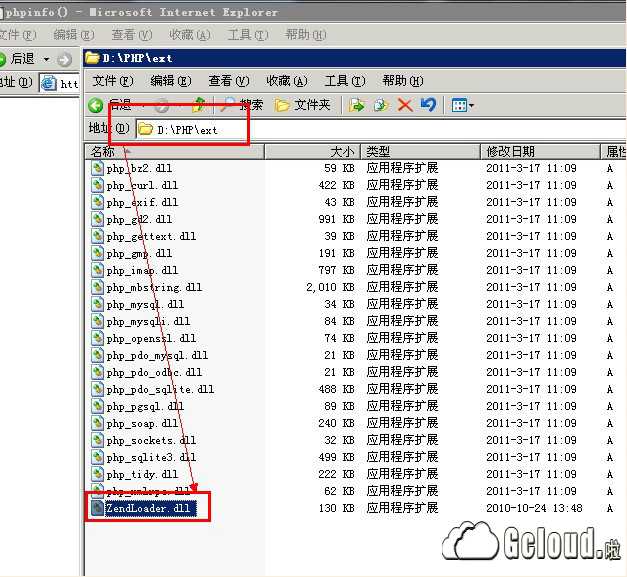Toggle the Folders (文件夹) pane button
This screenshot has width=627, height=577.
point(302,105)
